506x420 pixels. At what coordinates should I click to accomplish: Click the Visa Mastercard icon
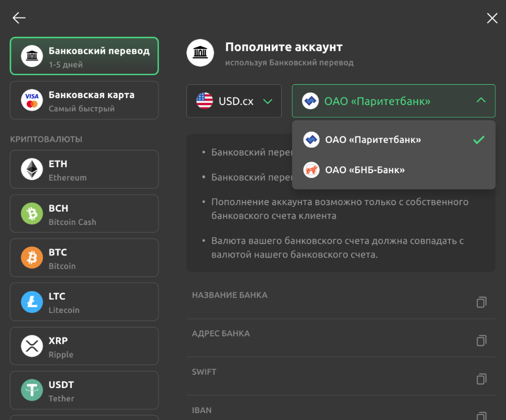(32, 100)
